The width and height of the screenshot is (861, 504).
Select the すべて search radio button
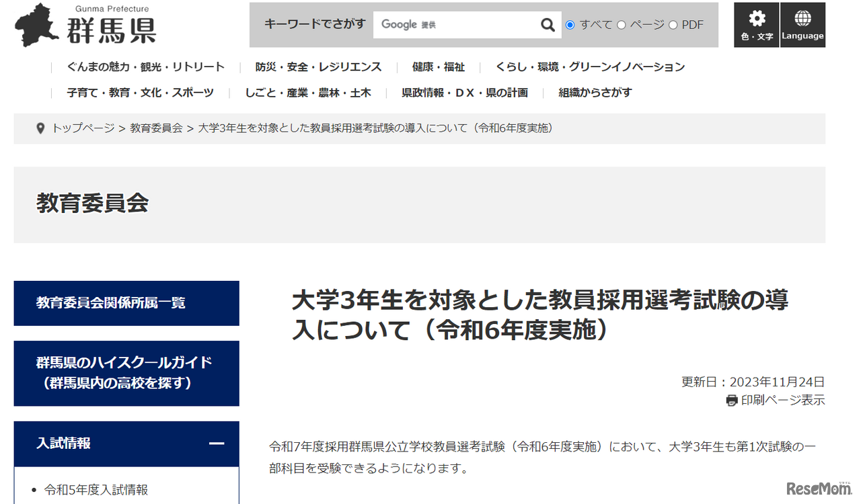(570, 24)
